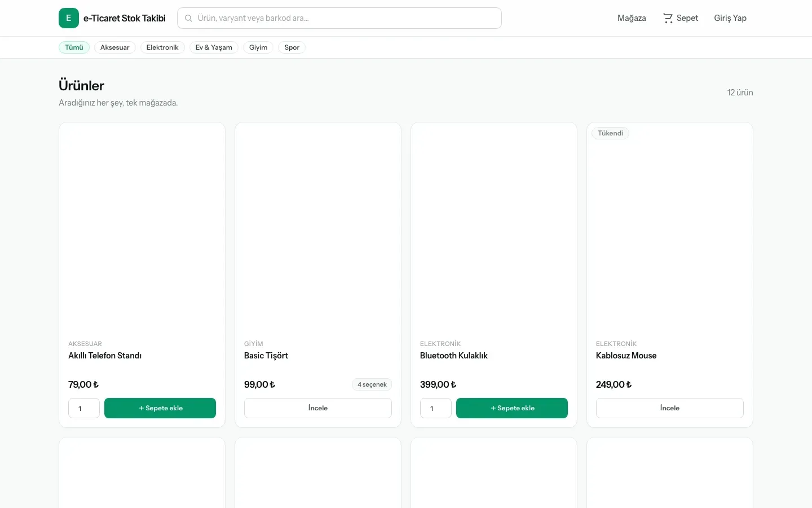Open Kablosuz Mouse product image
Image resolution: width=812 pixels, height=508 pixels.
tap(670, 227)
